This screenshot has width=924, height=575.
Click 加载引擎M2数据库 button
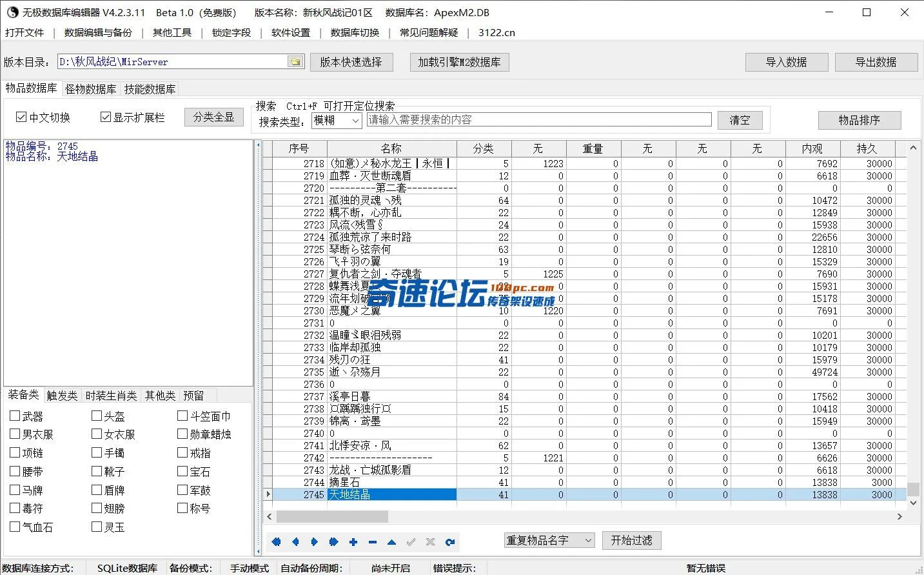(459, 62)
